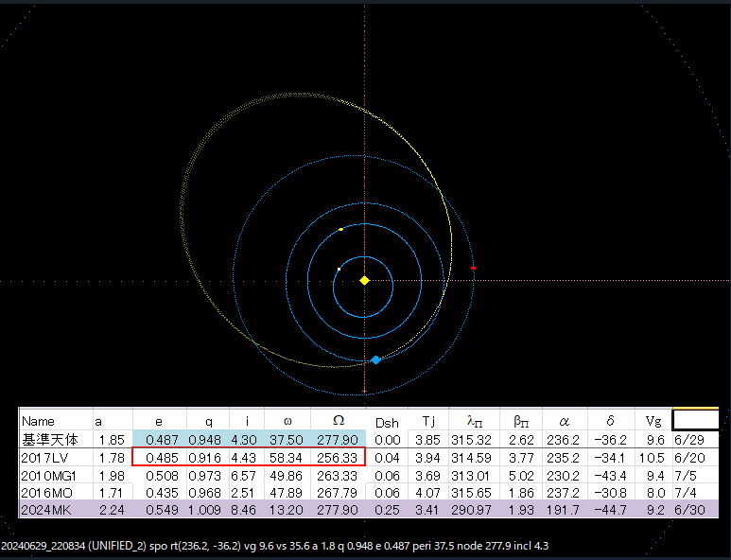Click the Dsh column header

click(x=387, y=421)
